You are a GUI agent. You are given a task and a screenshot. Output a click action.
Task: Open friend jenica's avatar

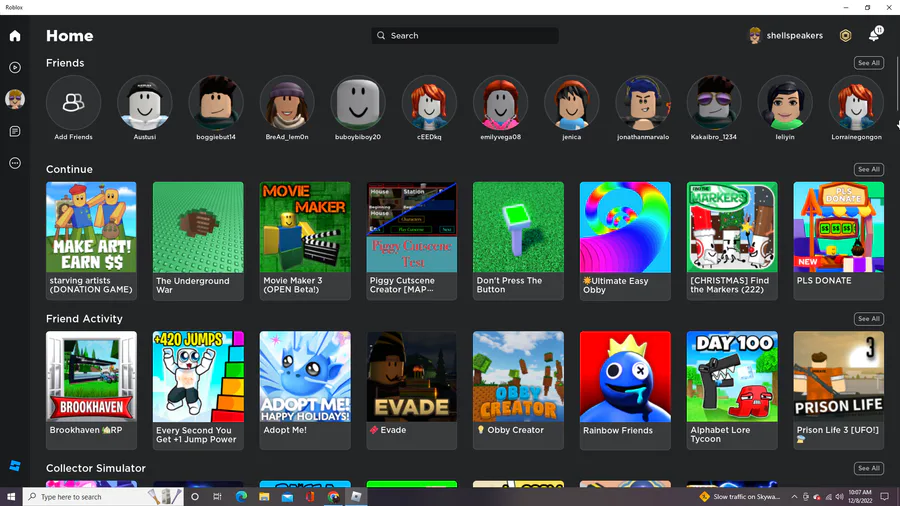[x=572, y=103]
